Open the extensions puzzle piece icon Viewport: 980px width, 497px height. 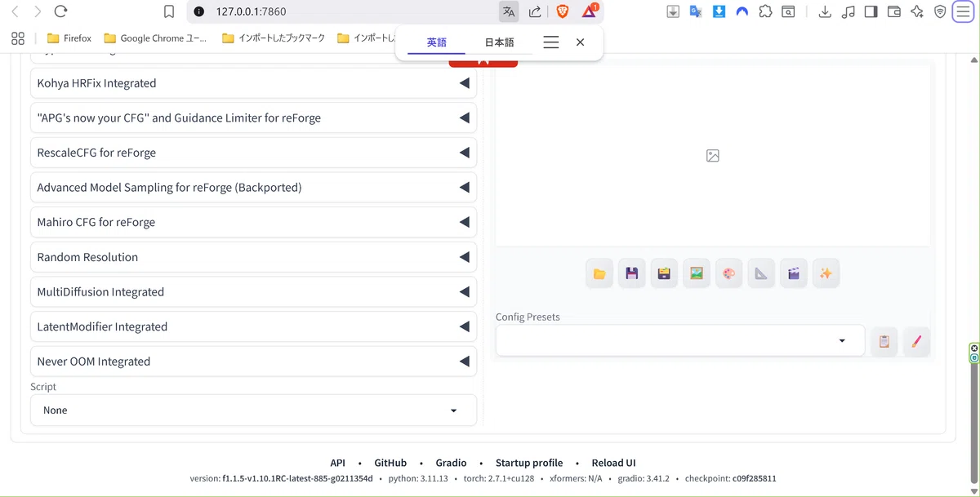click(x=765, y=11)
